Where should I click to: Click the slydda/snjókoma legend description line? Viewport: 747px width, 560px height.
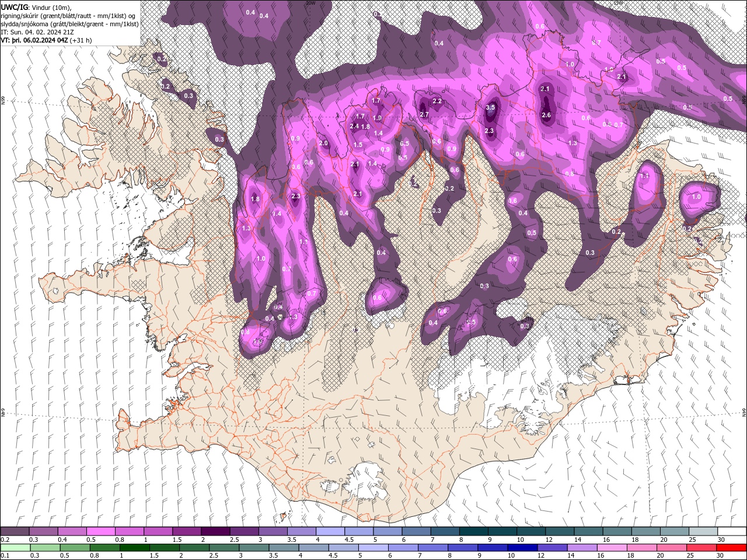[69, 24]
